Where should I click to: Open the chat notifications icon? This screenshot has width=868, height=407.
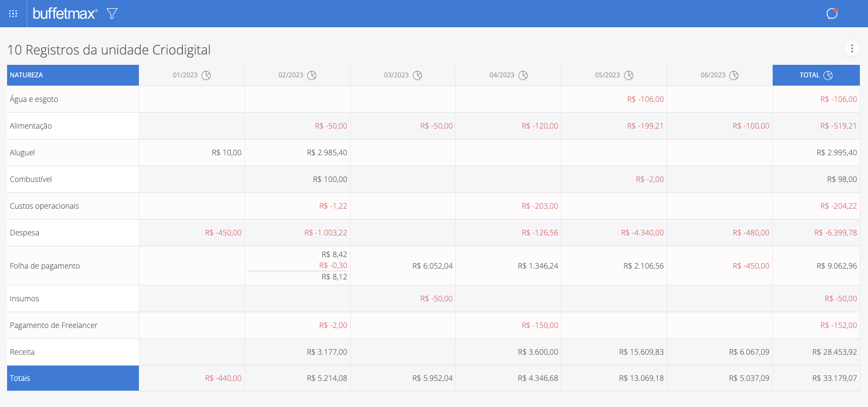click(x=832, y=14)
